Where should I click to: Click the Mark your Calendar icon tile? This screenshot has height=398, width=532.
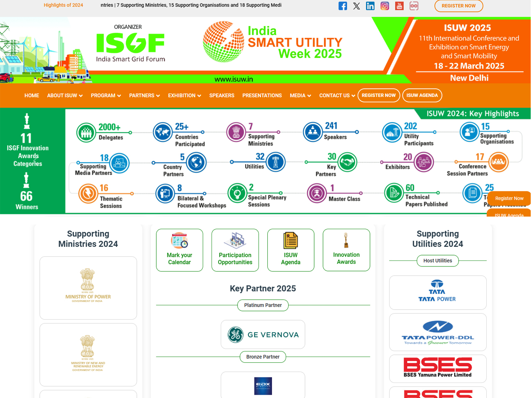(x=179, y=250)
